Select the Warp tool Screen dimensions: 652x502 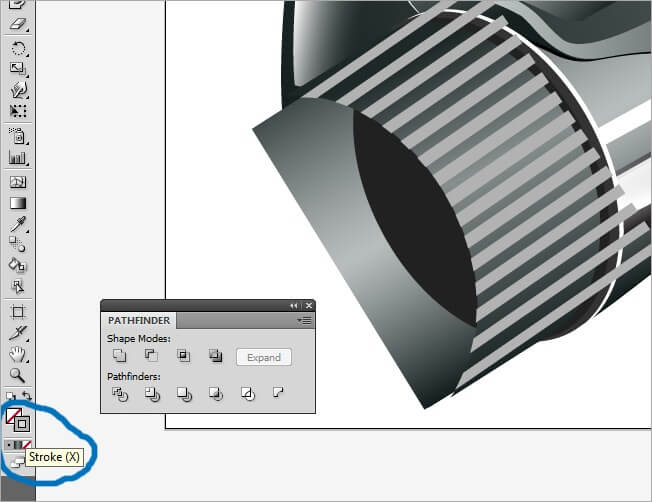point(18,89)
